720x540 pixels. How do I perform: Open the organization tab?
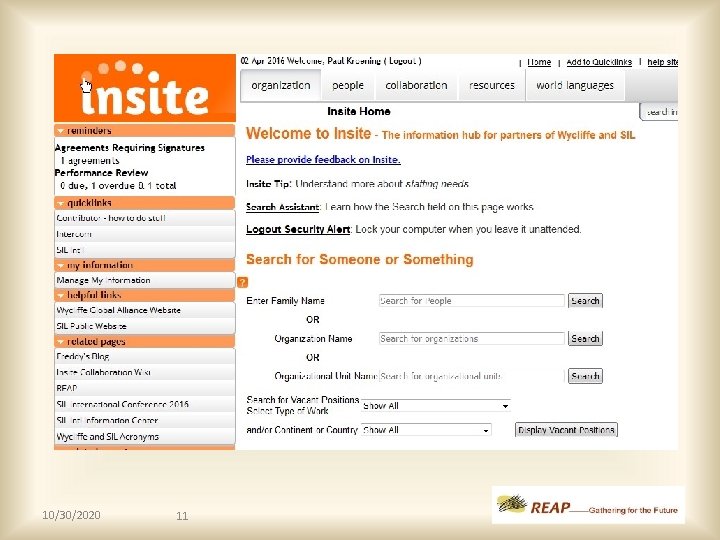281,85
